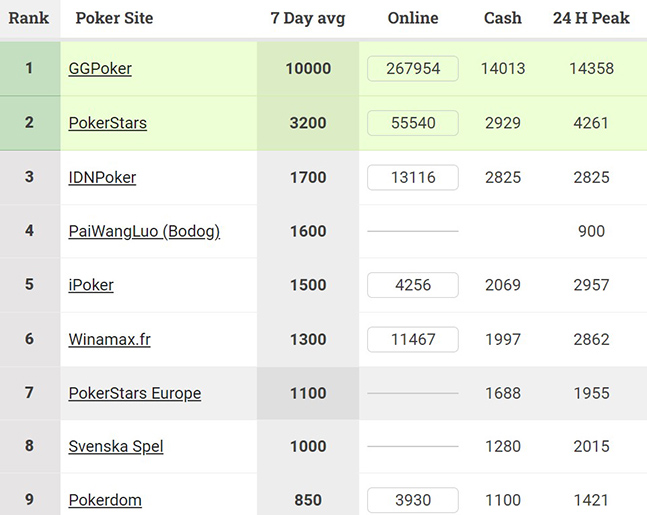Open the Winamax.fr site link
Screen dimensions: 647x515
click(109, 339)
